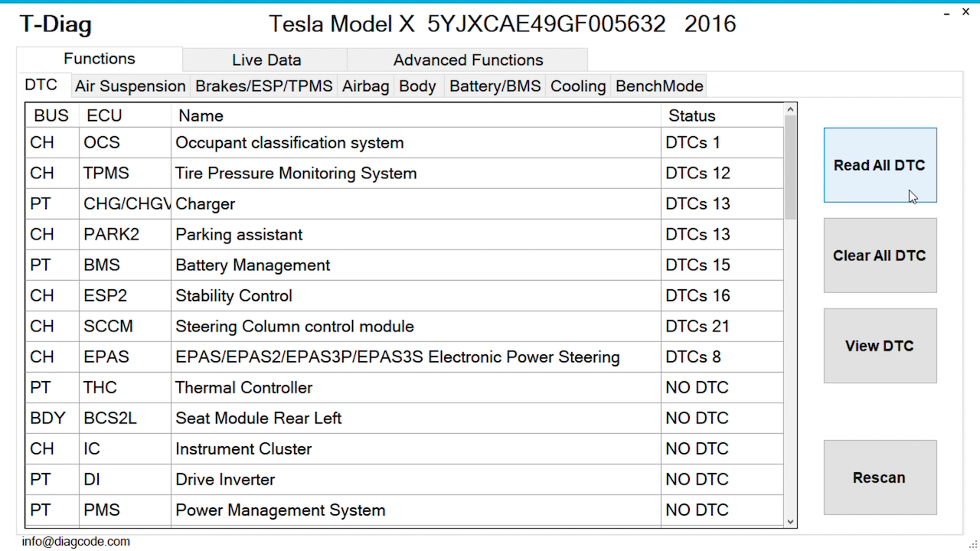Minimize the T-Diag window

(x=943, y=12)
